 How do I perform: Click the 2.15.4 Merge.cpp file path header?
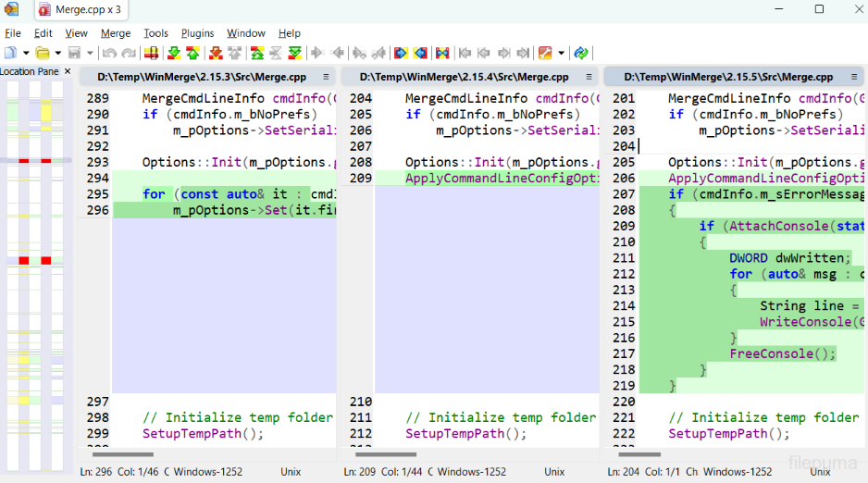(464, 77)
